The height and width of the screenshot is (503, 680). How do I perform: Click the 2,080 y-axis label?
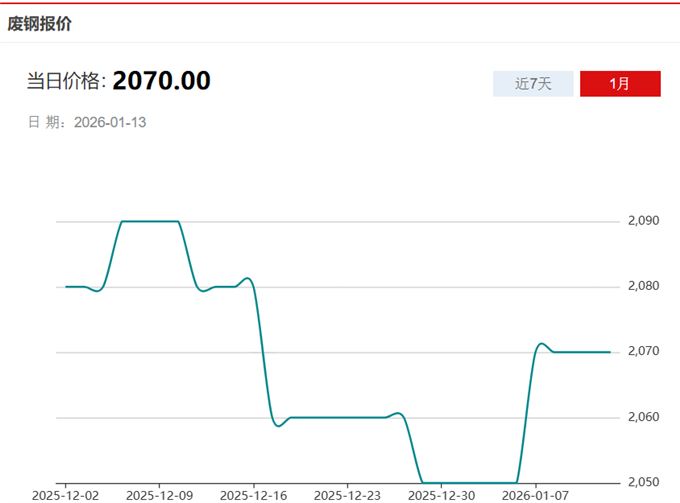(x=641, y=286)
